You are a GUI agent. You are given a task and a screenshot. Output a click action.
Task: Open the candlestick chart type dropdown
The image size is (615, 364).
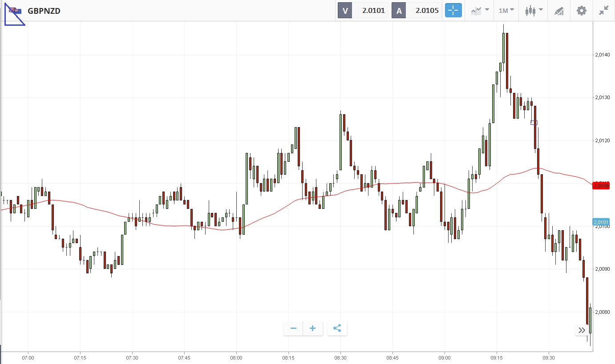click(x=534, y=11)
